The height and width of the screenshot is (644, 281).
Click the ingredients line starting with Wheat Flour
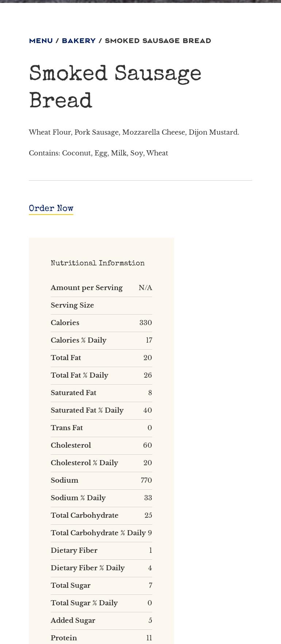tap(134, 132)
